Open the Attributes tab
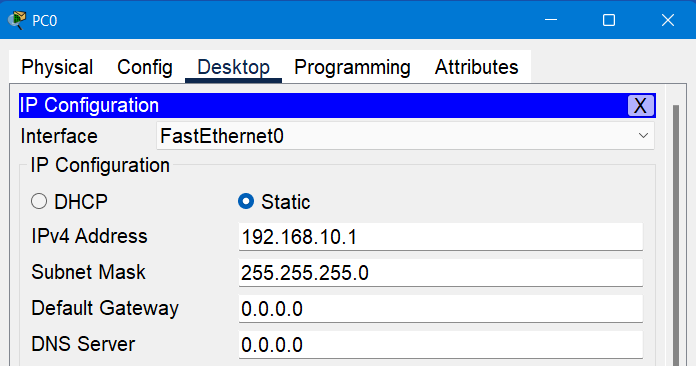Image resolution: width=696 pixels, height=366 pixels. (x=476, y=67)
